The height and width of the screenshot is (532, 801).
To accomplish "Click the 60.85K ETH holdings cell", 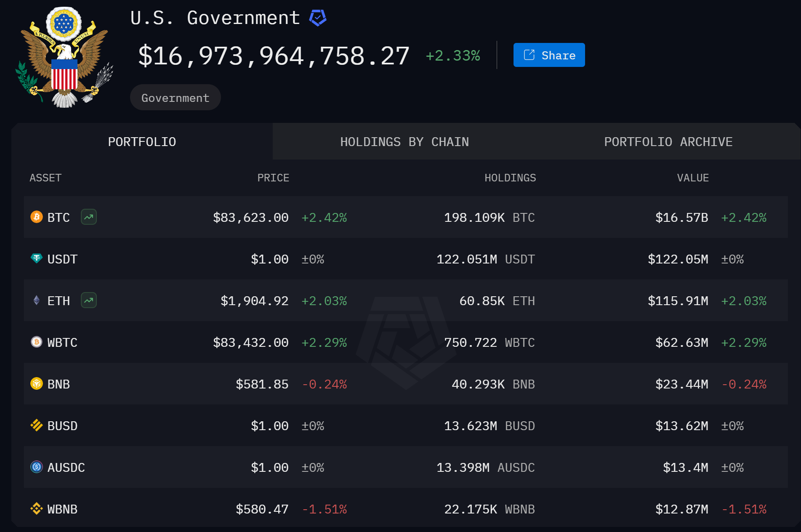I will click(497, 301).
